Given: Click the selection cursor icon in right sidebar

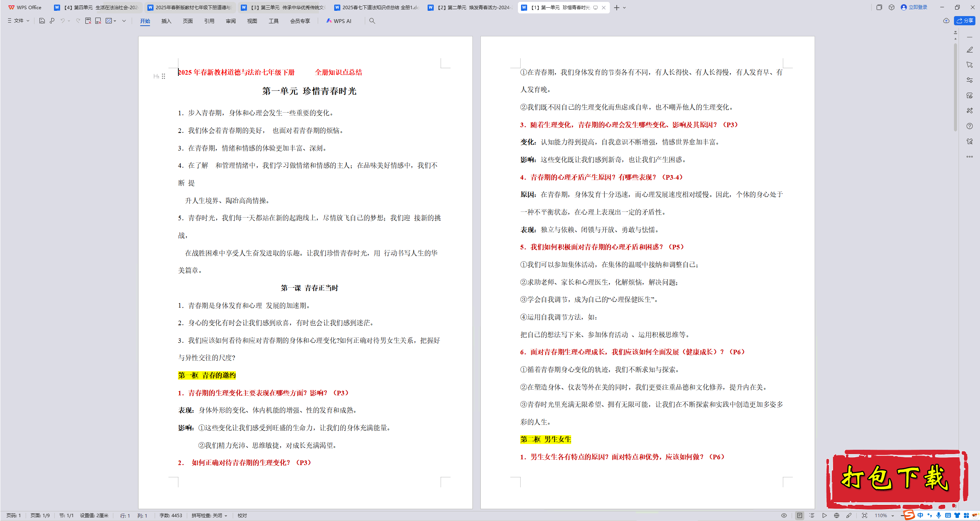Looking at the screenshot, I should click(970, 65).
